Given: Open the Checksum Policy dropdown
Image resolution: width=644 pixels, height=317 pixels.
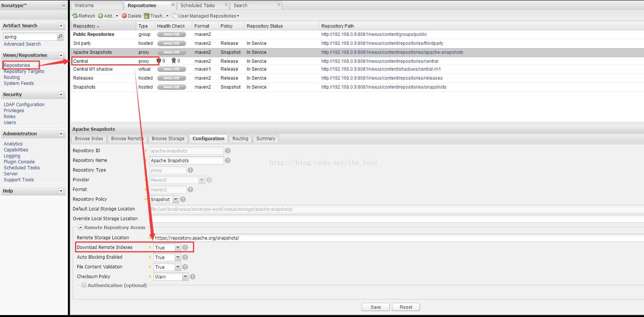Looking at the screenshot, I should (185, 277).
